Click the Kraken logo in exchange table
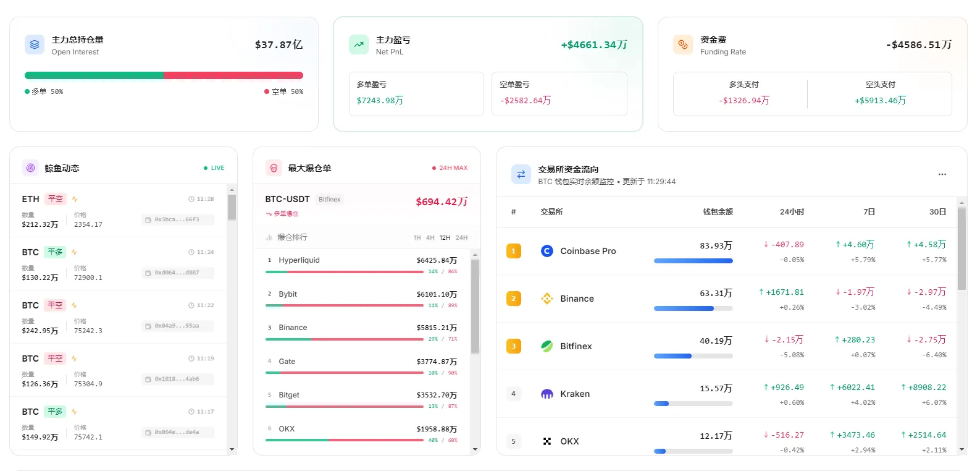The height and width of the screenshot is (471, 980). [x=547, y=394]
